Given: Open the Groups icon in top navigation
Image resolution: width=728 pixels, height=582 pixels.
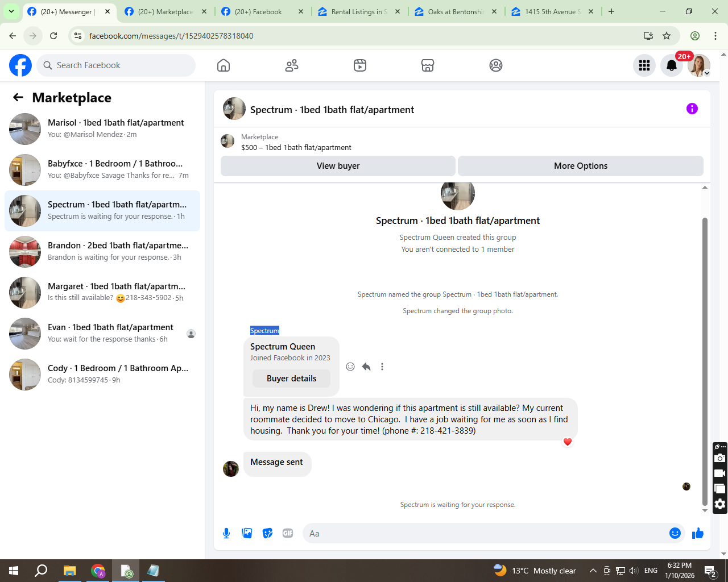Looking at the screenshot, I should pyautogui.click(x=496, y=65).
